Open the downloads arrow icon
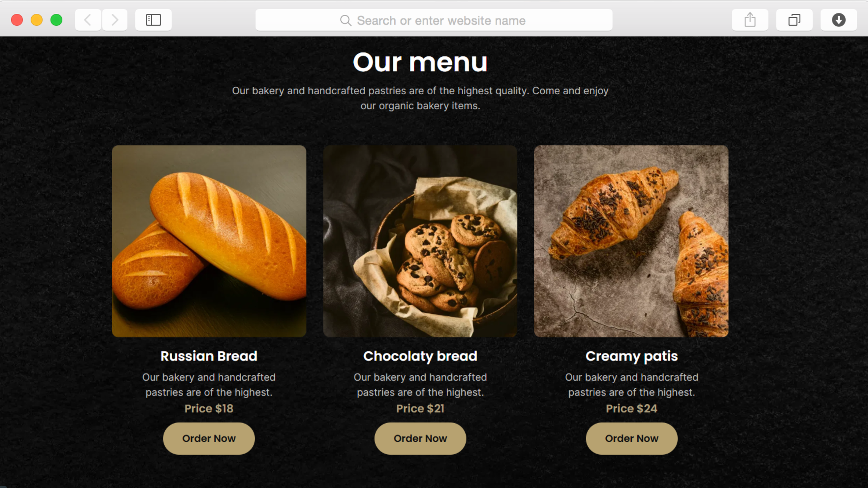868x488 pixels. pyautogui.click(x=838, y=20)
